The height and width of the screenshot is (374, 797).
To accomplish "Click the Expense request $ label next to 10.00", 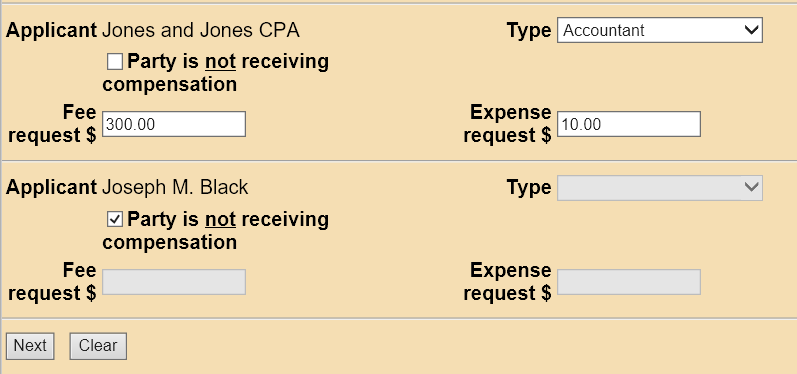I will [x=507, y=123].
